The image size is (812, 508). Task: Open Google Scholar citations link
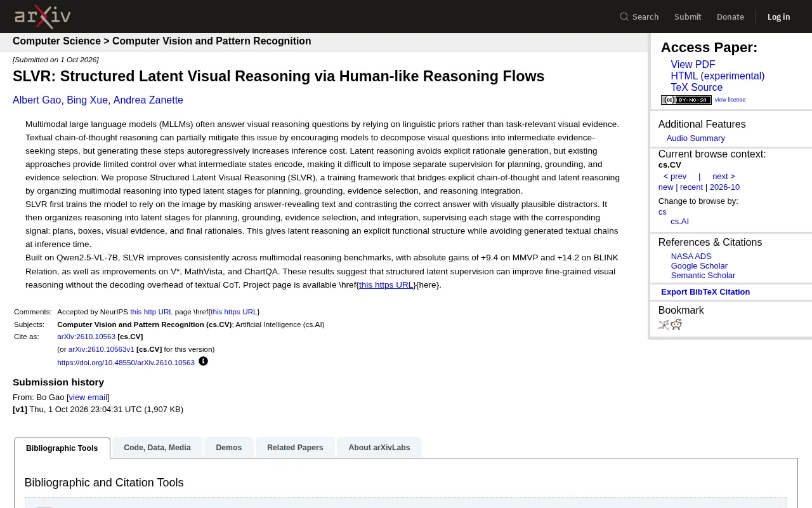699,266
